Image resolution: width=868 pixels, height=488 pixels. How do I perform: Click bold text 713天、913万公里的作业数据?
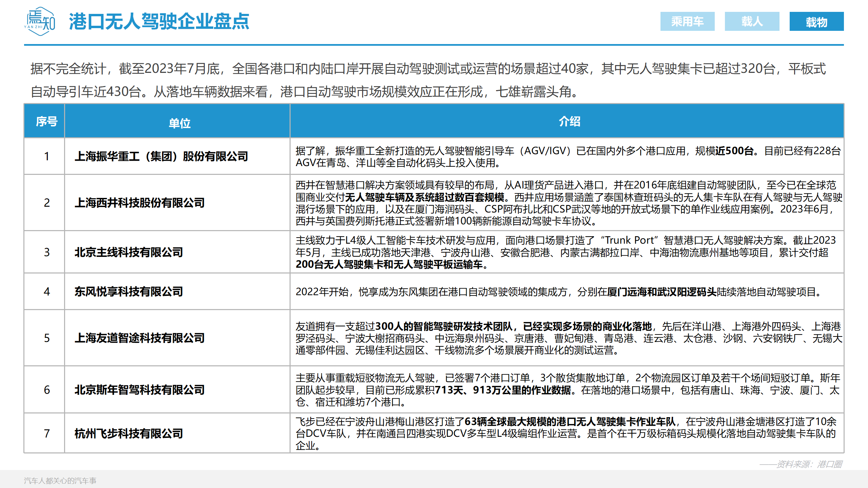tap(503, 390)
